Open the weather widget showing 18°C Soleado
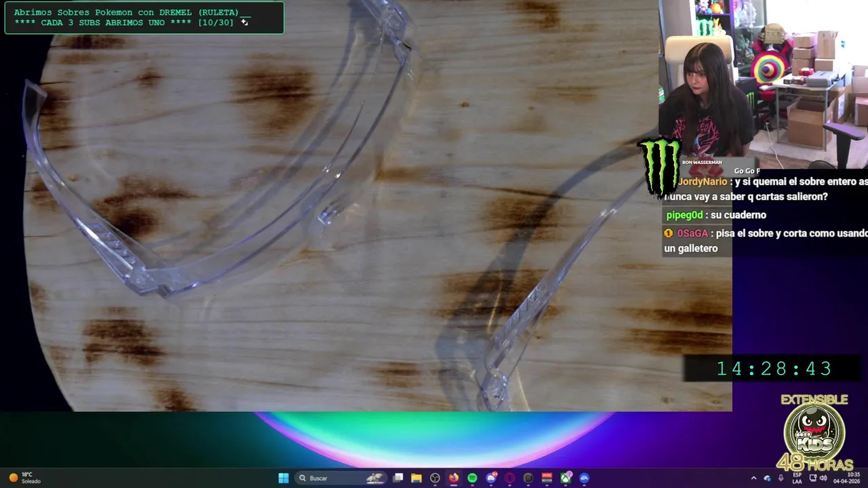This screenshot has width=868, height=488. 24,478
